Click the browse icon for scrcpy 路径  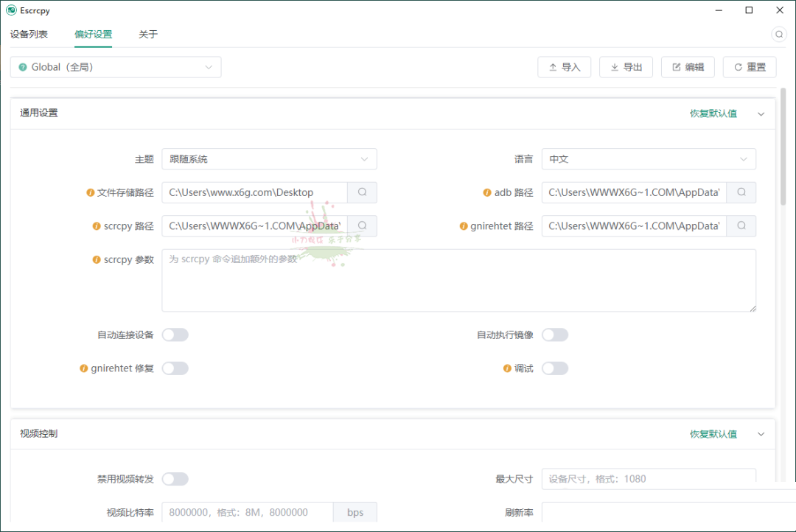click(362, 226)
